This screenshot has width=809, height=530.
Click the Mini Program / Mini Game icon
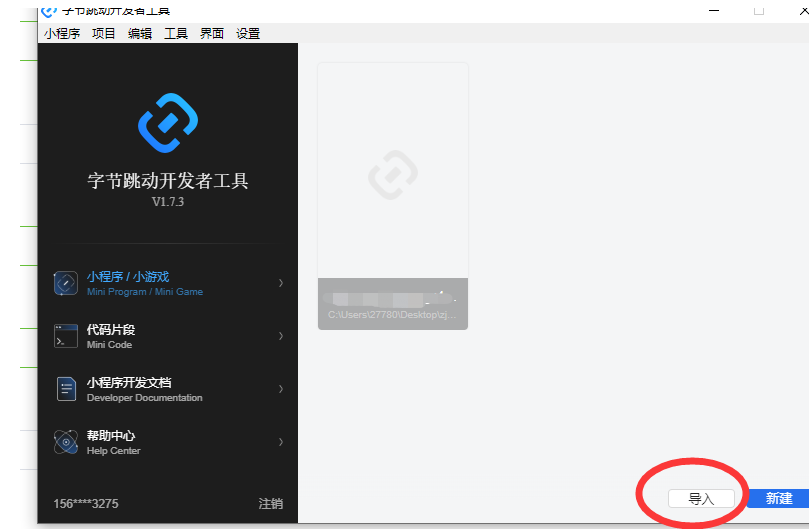click(x=66, y=283)
